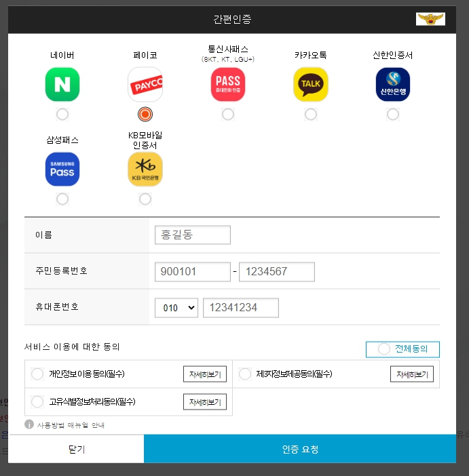Click the 서비스 이용에 대한 동의 heading
The height and width of the screenshot is (476, 469).
72,346
